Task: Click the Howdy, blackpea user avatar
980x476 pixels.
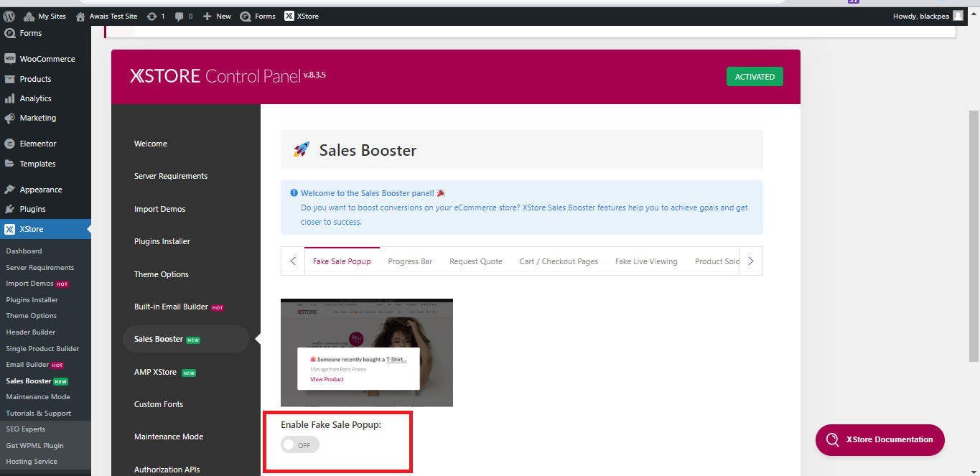Action: tap(958, 16)
